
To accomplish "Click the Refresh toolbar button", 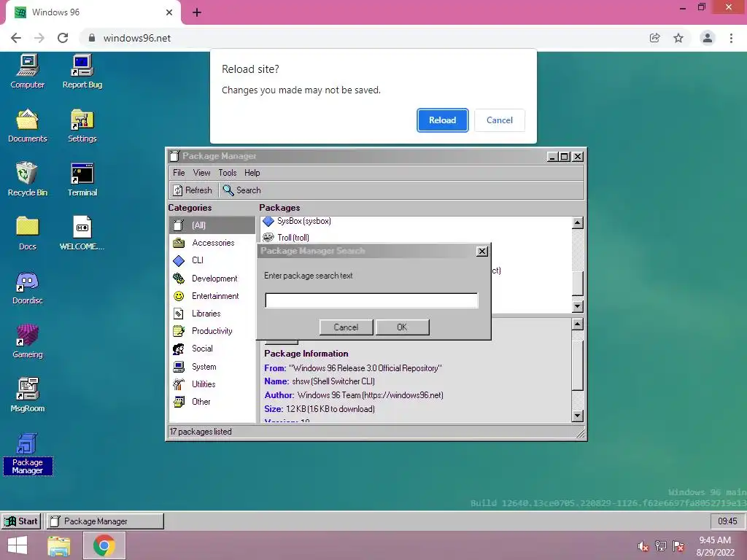I will click(193, 190).
